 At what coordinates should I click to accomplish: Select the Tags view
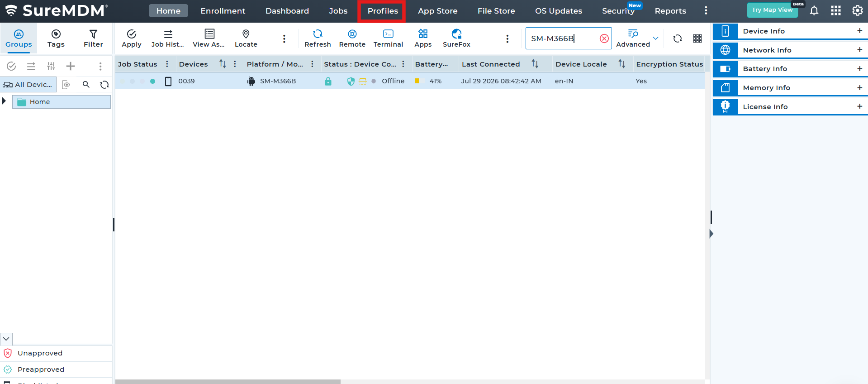(56, 38)
